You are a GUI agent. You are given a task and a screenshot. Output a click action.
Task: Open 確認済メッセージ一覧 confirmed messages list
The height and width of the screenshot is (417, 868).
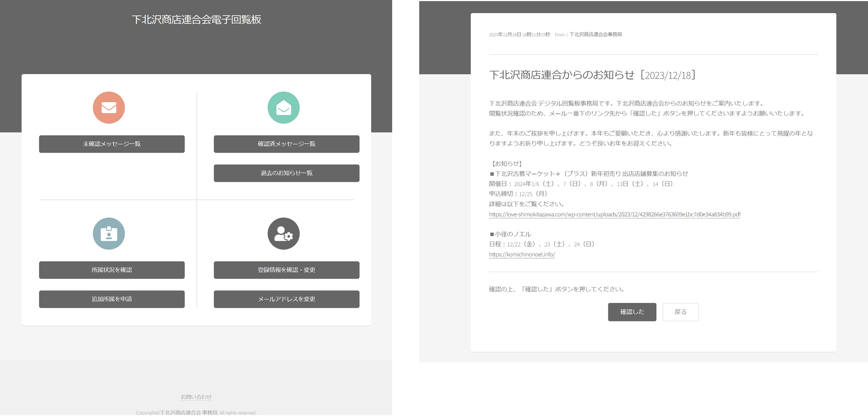[286, 144]
